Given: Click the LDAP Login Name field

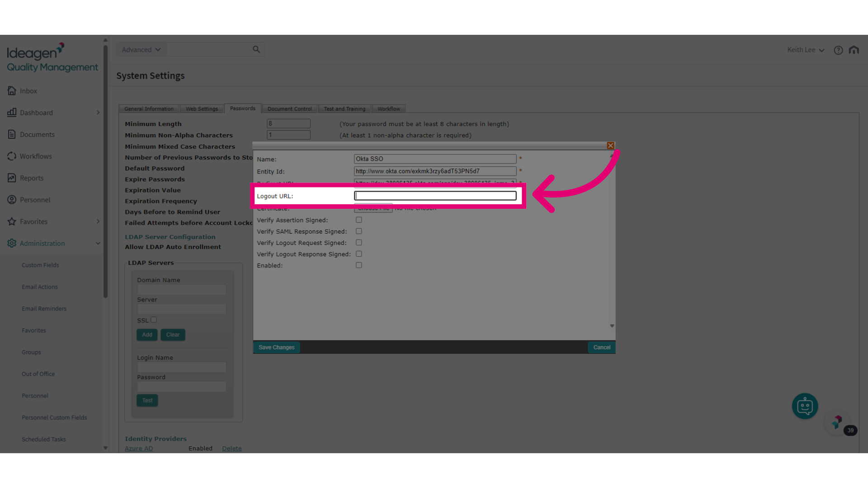Looking at the screenshot, I should [181, 367].
